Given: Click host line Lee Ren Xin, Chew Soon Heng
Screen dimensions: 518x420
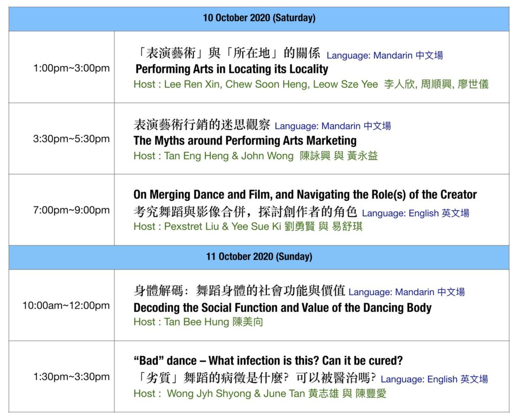Looking at the screenshot, I should pyautogui.click(x=311, y=84).
